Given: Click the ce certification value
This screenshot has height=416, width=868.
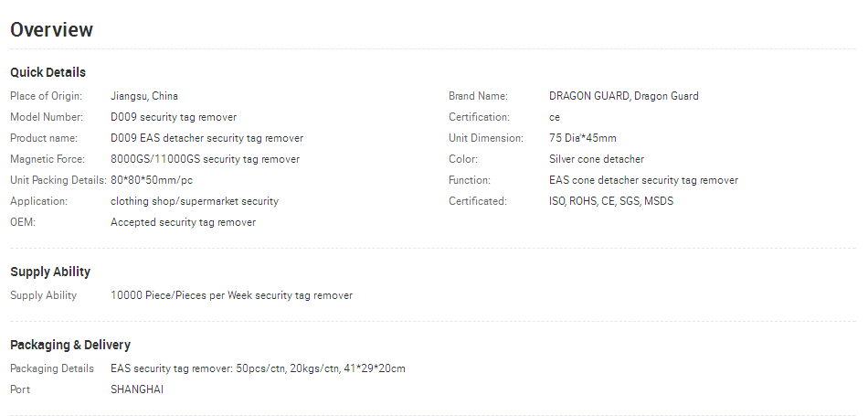Looking at the screenshot, I should tap(554, 117).
